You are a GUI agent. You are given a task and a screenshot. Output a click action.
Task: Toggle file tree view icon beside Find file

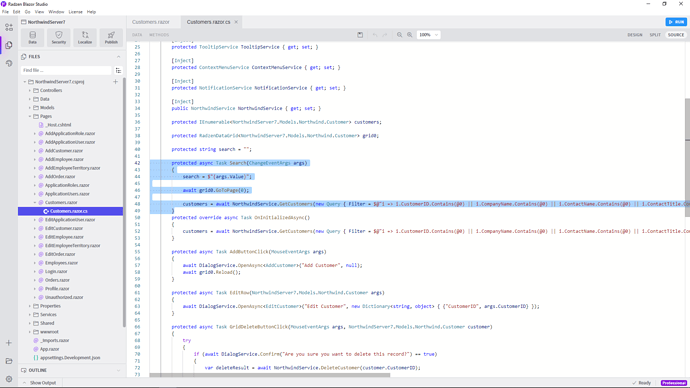click(x=118, y=70)
